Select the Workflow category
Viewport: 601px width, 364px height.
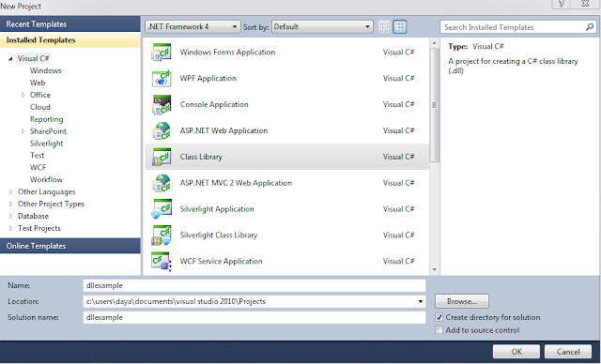point(46,179)
